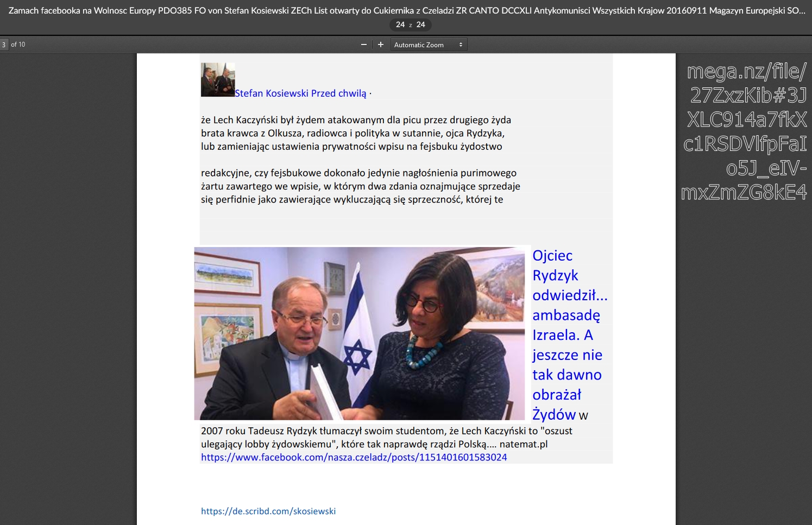
Task: Click the line "redakcyjne, czy fejsbukowe dokonało"
Action: [x=358, y=173]
